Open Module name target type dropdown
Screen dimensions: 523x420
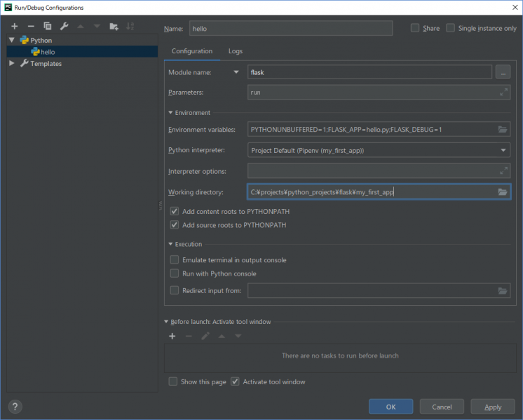[x=236, y=72]
